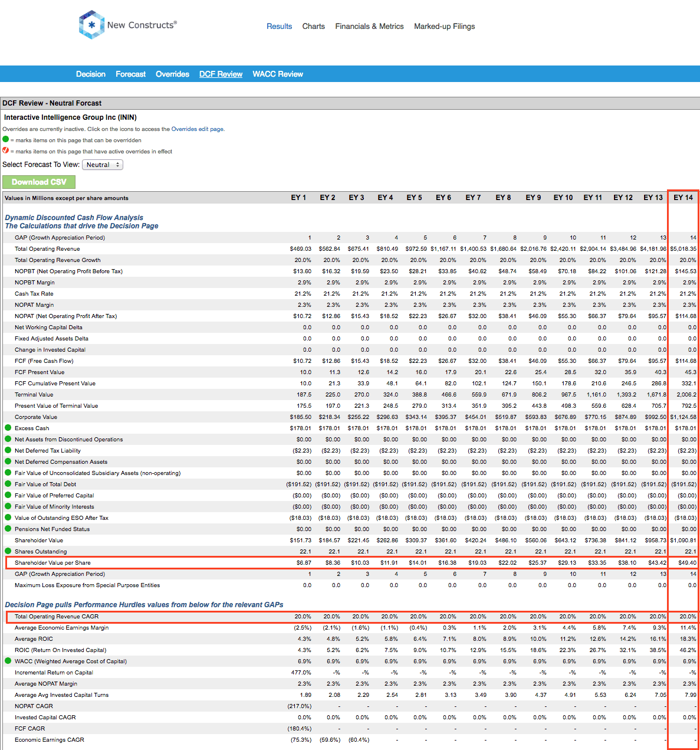Click the $5,018.35 total operating revenue cell
Screen dimensions: 700x750
[683, 249]
